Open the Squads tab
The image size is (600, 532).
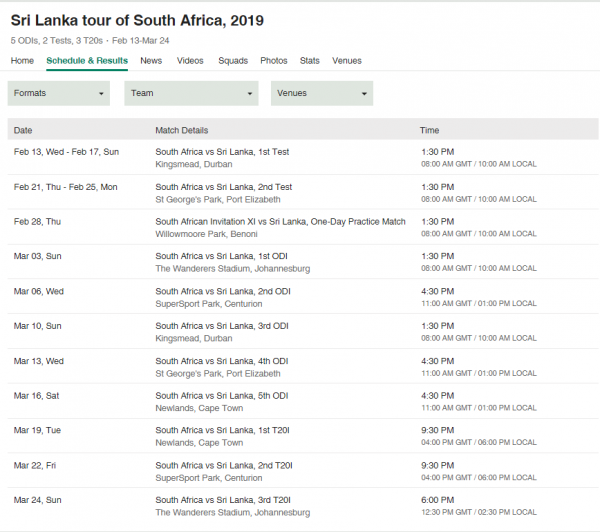[233, 60]
